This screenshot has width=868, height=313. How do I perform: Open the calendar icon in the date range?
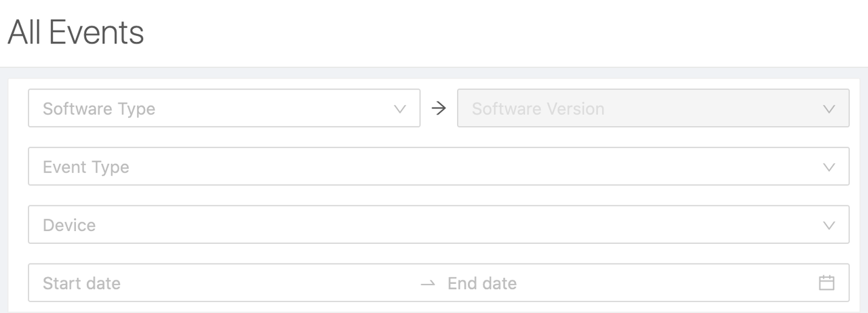coord(826,283)
